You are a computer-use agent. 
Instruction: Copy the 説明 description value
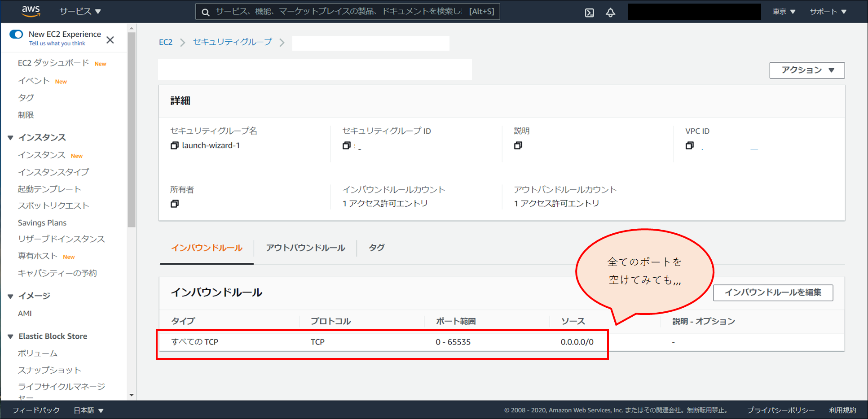point(518,145)
